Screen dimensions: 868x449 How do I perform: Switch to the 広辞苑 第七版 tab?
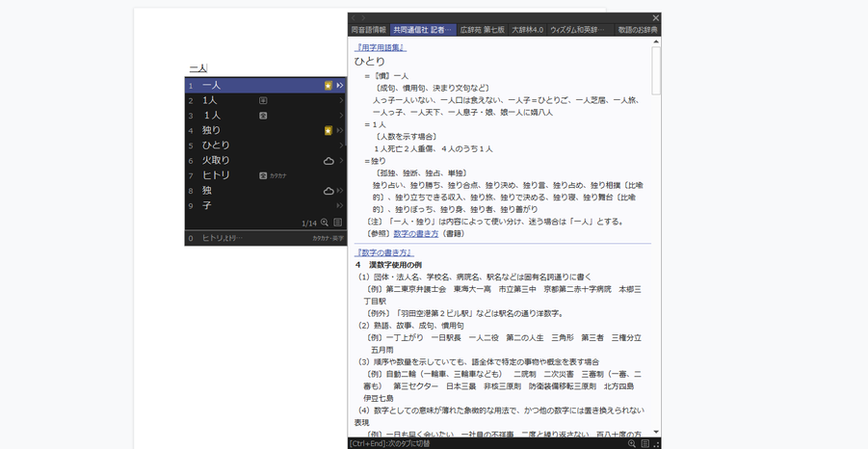tap(482, 30)
